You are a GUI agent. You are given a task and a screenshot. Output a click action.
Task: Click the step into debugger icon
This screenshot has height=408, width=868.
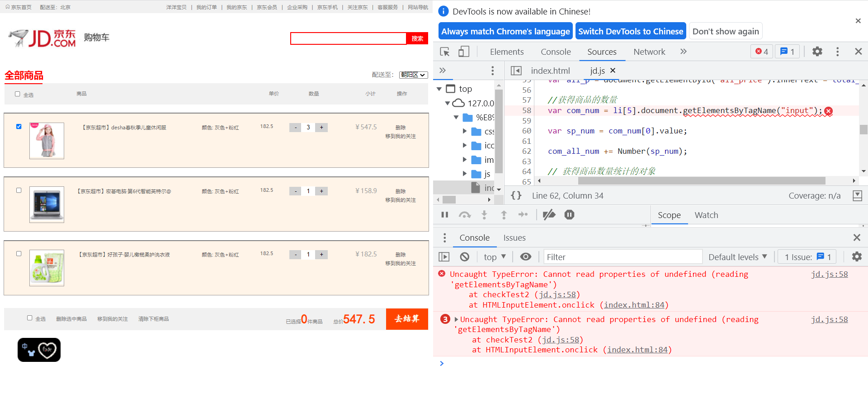[x=484, y=215]
